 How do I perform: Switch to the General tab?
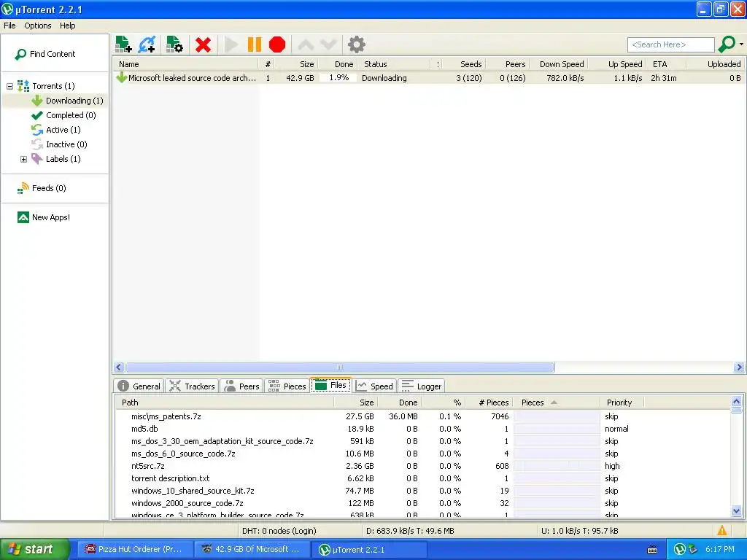[x=139, y=386]
